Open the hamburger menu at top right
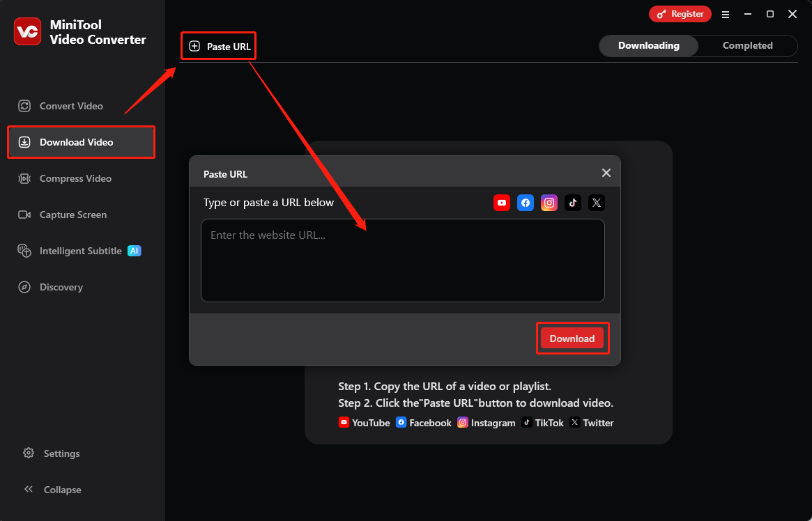This screenshot has width=812, height=521. coord(726,14)
